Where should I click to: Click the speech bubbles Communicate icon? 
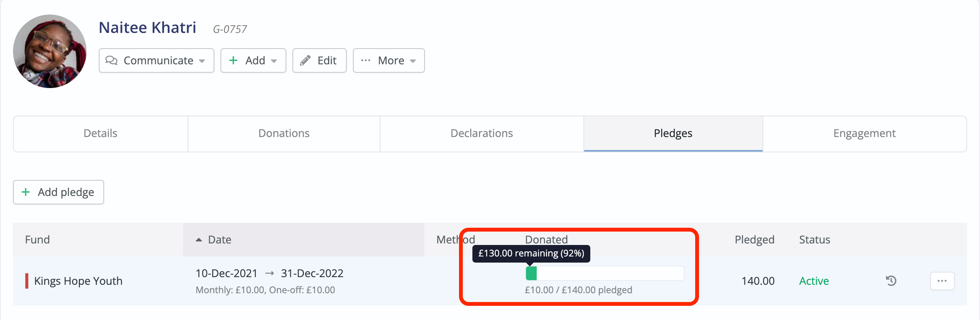tap(111, 60)
